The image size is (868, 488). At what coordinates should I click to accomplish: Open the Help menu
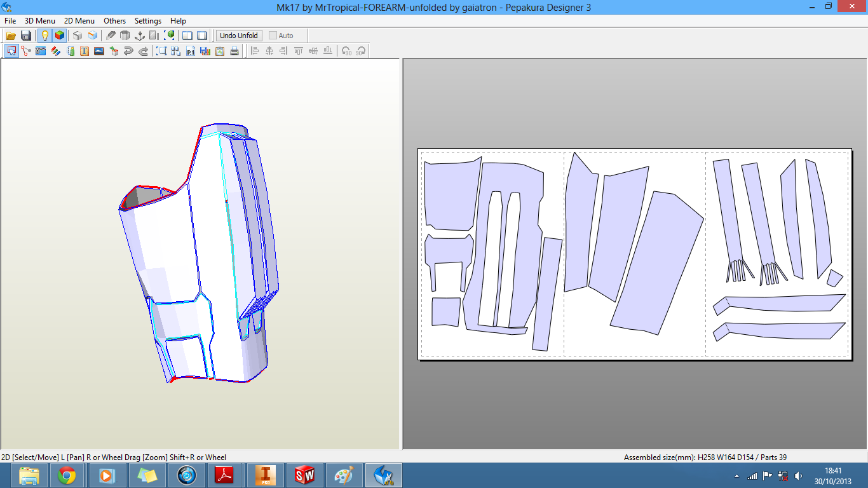(x=178, y=21)
